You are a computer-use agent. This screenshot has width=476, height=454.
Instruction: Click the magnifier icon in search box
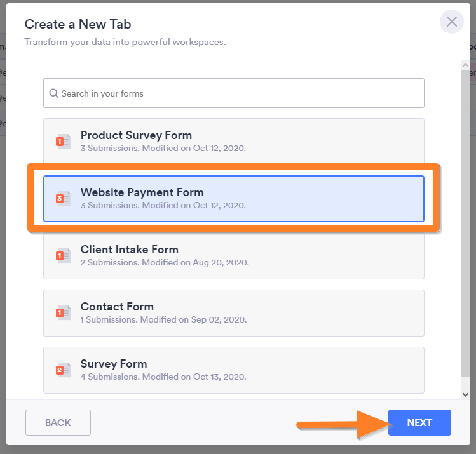pos(54,93)
